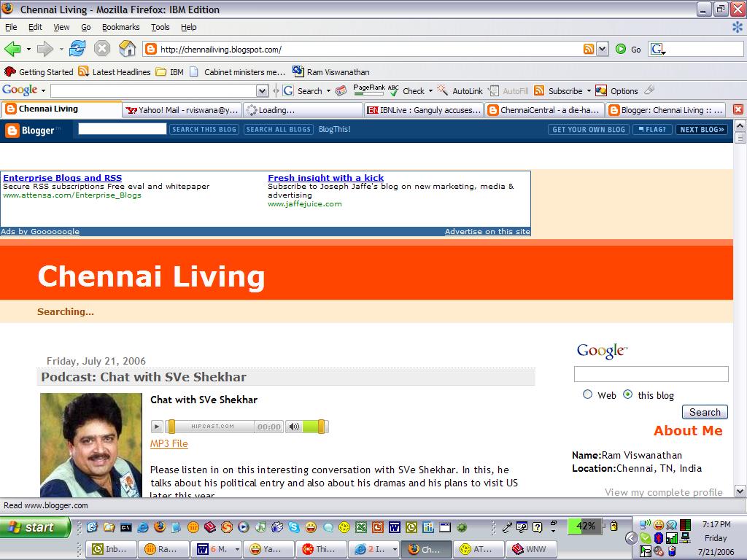Click the RSS feed icon in address bar
Image resolution: width=747 pixels, height=560 pixels.
pos(589,49)
